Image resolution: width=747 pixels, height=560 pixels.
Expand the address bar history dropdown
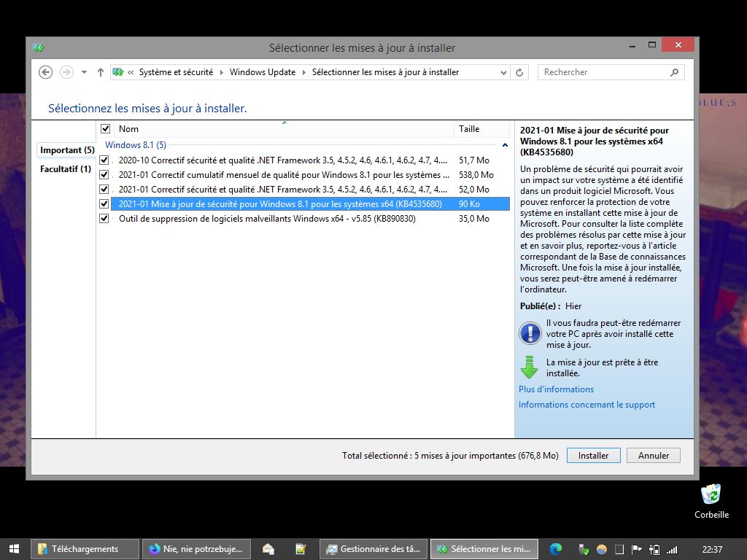pyautogui.click(x=503, y=72)
